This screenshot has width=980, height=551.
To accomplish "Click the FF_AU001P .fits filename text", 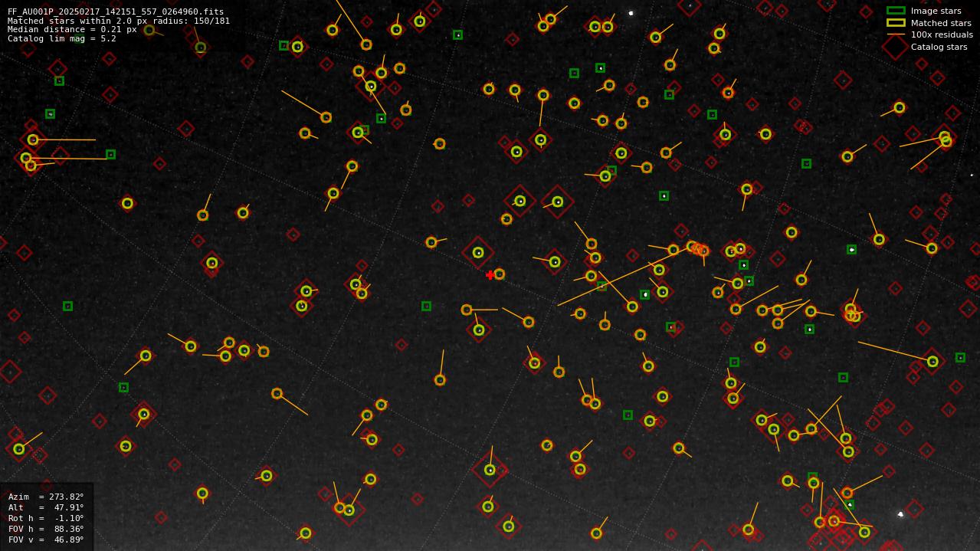I will point(116,11).
